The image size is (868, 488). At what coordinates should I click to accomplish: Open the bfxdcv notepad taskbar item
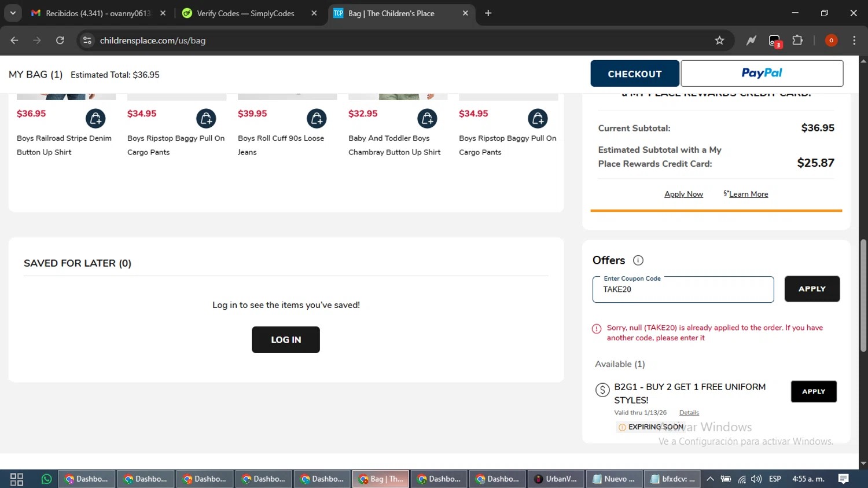click(672, 479)
